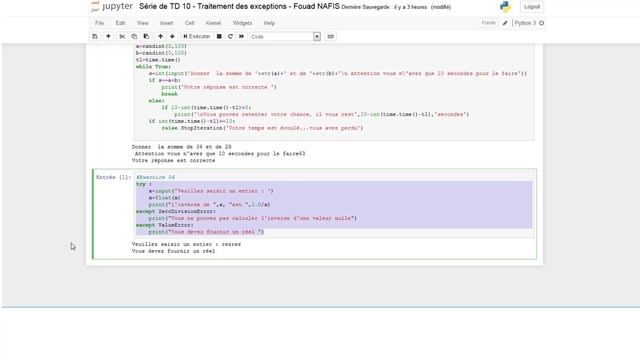The height and width of the screenshot is (360, 640).
Task: Click the 'except ZeroDivisionError:' code line
Action: (176, 211)
